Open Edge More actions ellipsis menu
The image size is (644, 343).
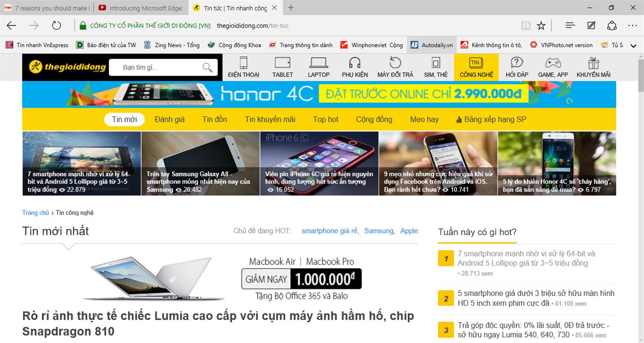coord(633,25)
